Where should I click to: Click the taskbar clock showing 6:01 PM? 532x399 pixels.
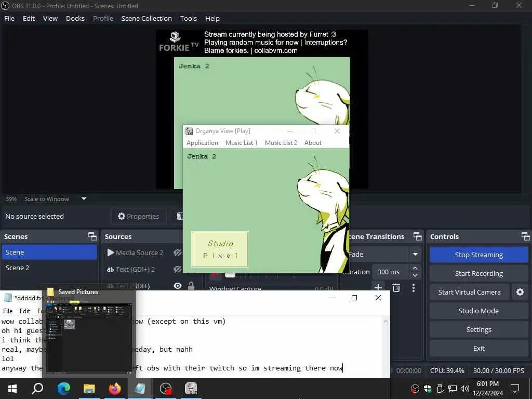[487, 389]
